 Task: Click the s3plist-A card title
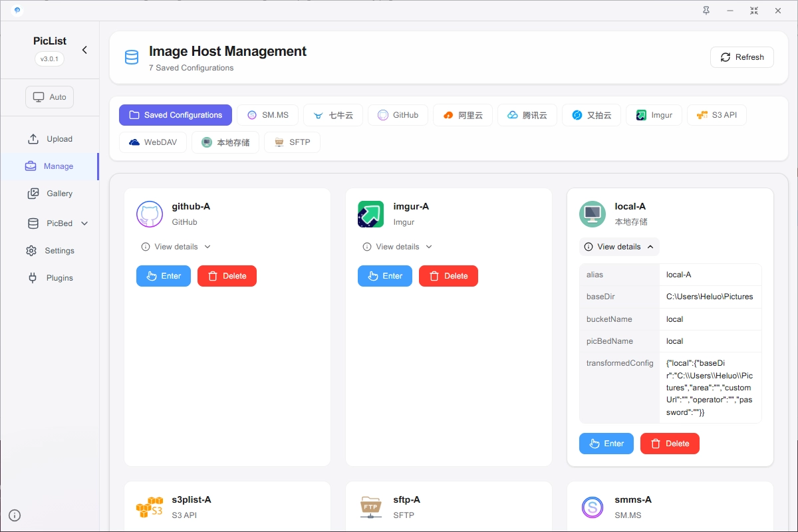[192, 499]
